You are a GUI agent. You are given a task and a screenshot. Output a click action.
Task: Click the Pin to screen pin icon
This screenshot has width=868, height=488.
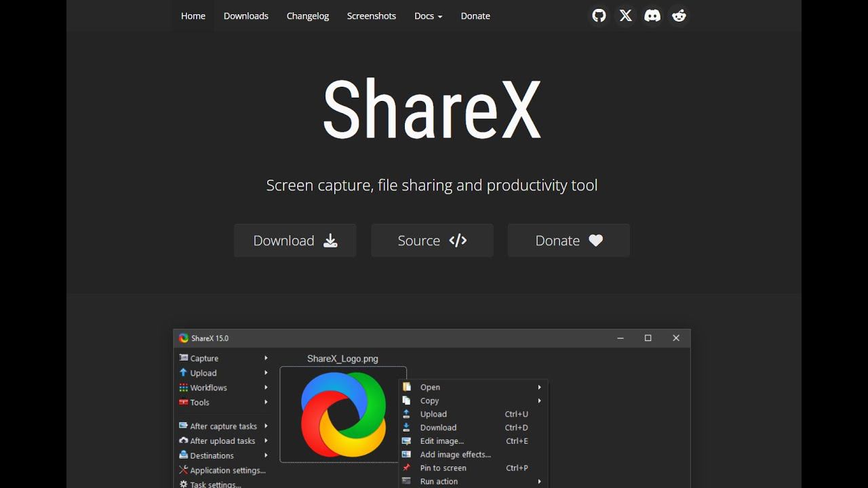[x=407, y=468]
